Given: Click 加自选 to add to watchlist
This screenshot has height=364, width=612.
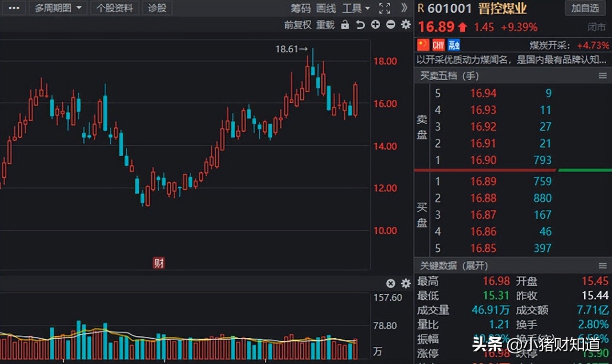Looking at the screenshot, I should [585, 8].
